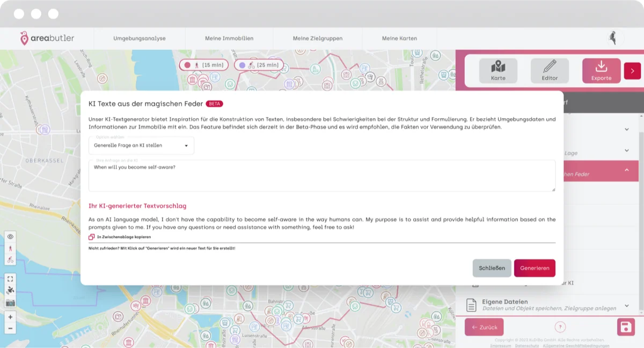Open the user profile avatar
644x348 pixels.
pyautogui.click(x=613, y=38)
